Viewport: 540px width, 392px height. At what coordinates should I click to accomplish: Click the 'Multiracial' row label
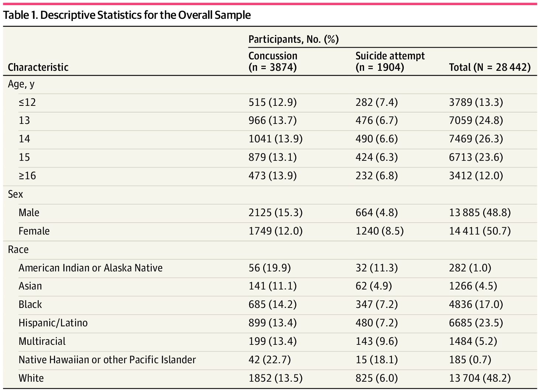[x=42, y=341]
